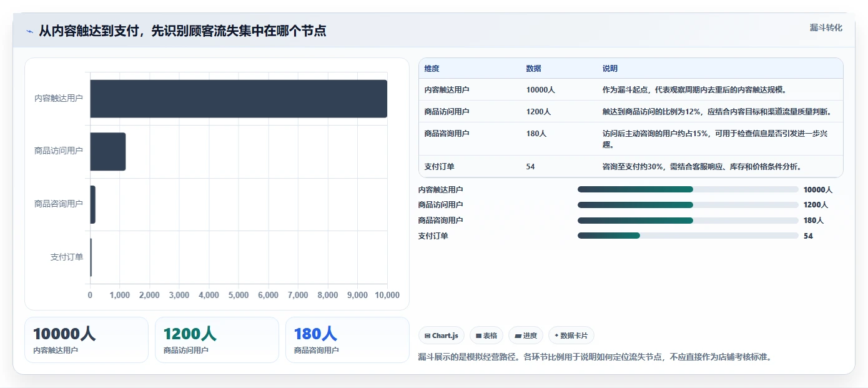Click the 180人 商品咨询用户 summary card
Image resolution: width=868 pixels, height=388 pixels.
347,340
